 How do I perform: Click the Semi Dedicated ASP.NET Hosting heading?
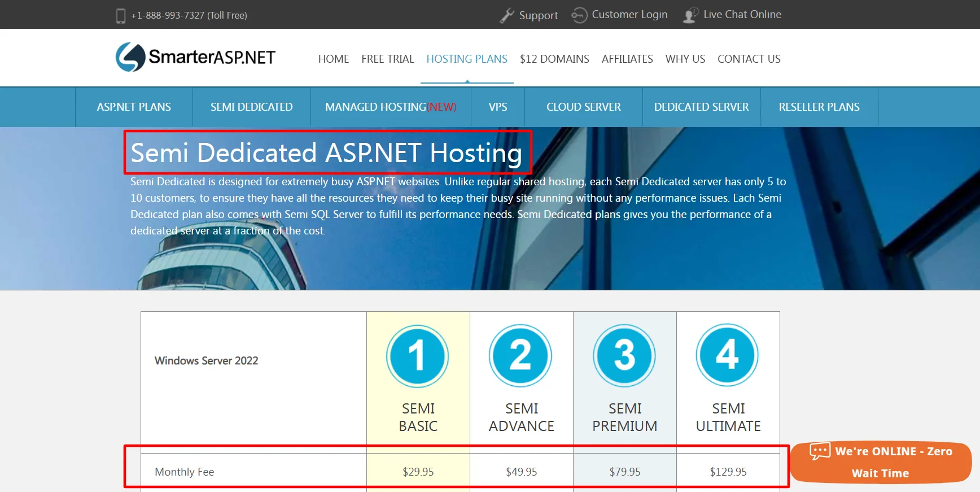tap(326, 153)
